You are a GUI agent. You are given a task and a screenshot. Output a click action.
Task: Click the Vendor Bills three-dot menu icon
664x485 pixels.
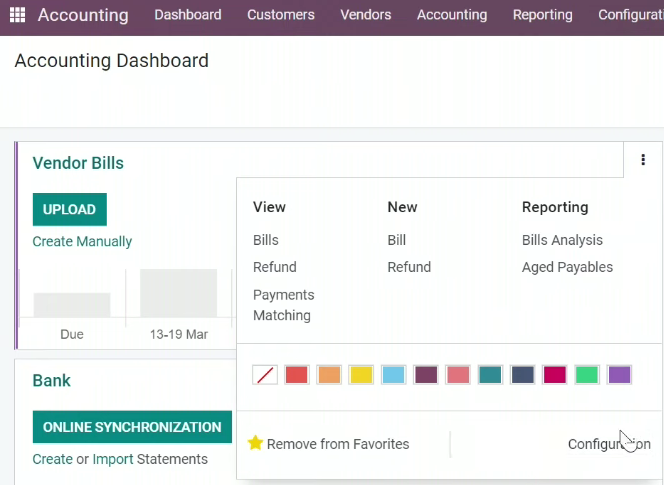pos(643,160)
